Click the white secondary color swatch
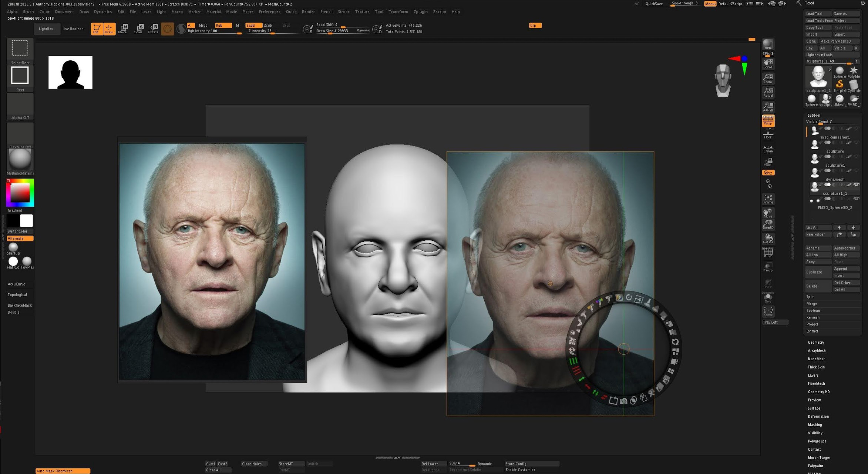The image size is (868, 474). click(26, 221)
